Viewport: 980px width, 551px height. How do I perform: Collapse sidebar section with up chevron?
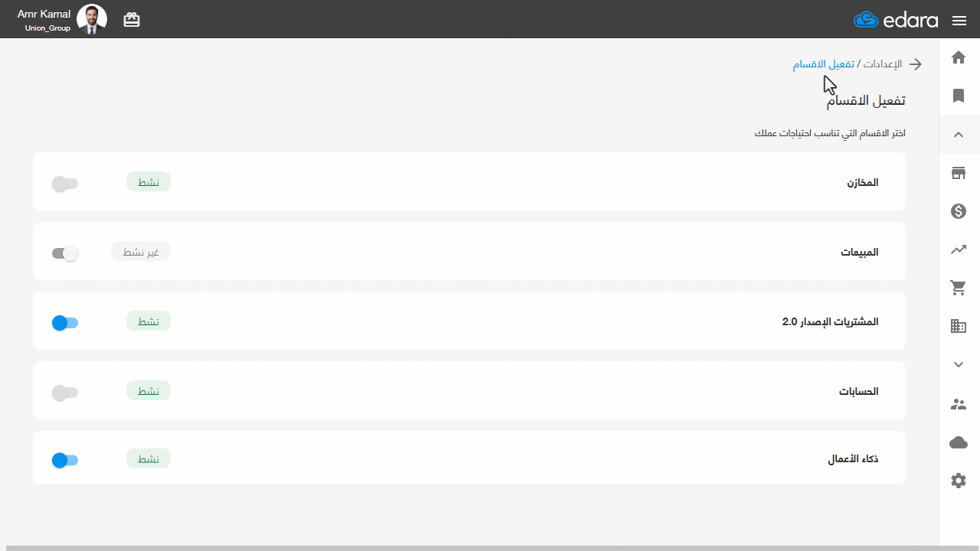(x=959, y=135)
